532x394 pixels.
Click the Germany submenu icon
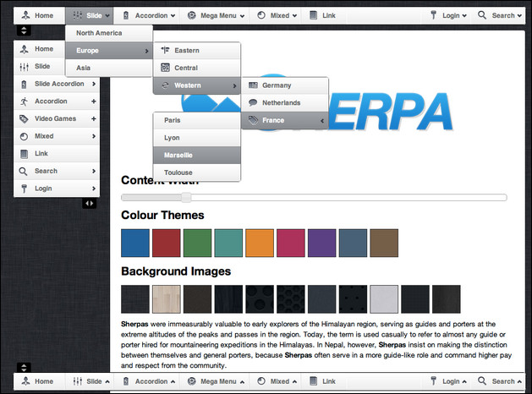[253, 85]
